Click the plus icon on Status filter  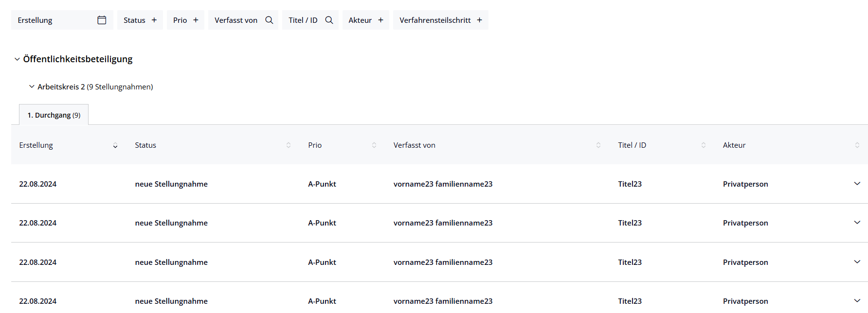(154, 20)
